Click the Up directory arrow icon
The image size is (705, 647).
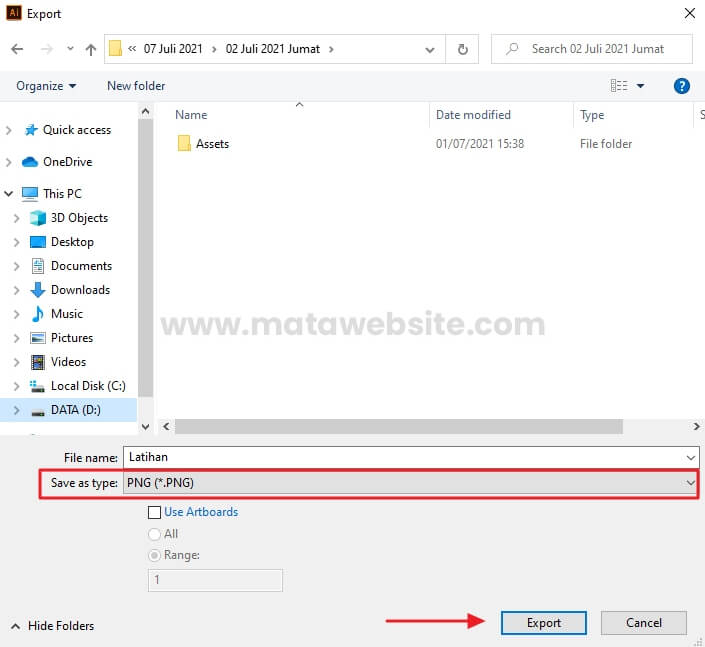coord(91,49)
